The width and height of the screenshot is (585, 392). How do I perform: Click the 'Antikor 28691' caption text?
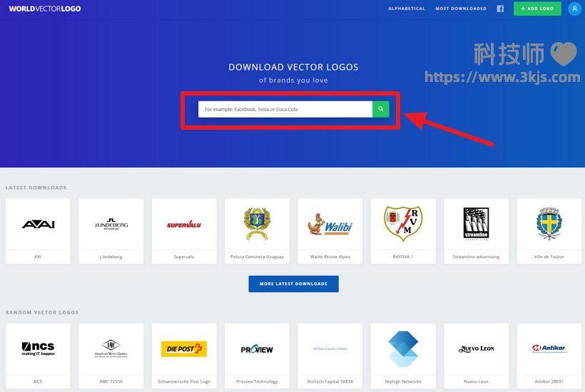[549, 381]
